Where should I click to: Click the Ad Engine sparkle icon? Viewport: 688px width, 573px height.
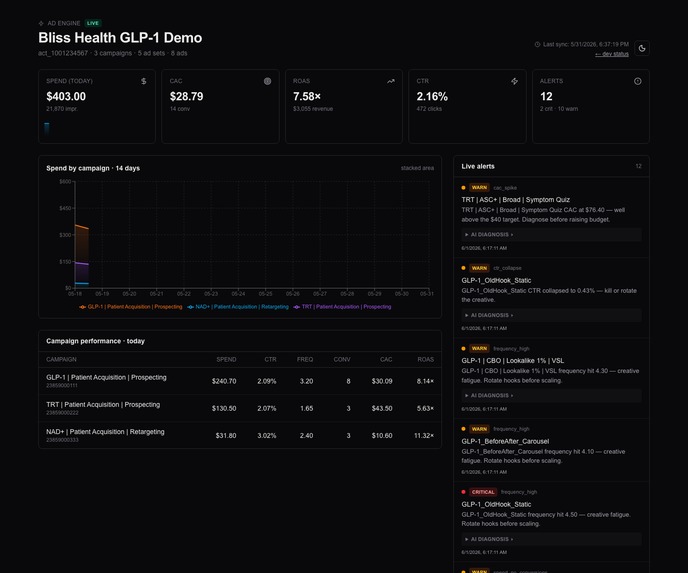click(41, 23)
